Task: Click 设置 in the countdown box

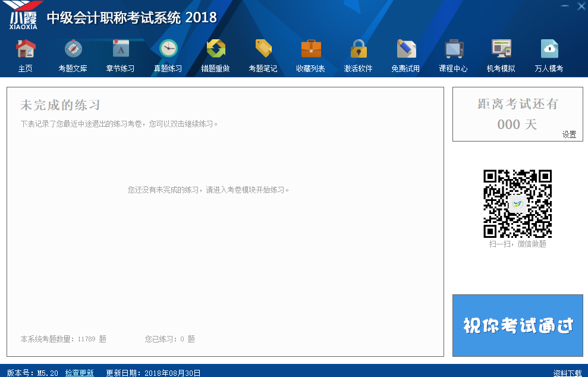Action: pyautogui.click(x=569, y=134)
